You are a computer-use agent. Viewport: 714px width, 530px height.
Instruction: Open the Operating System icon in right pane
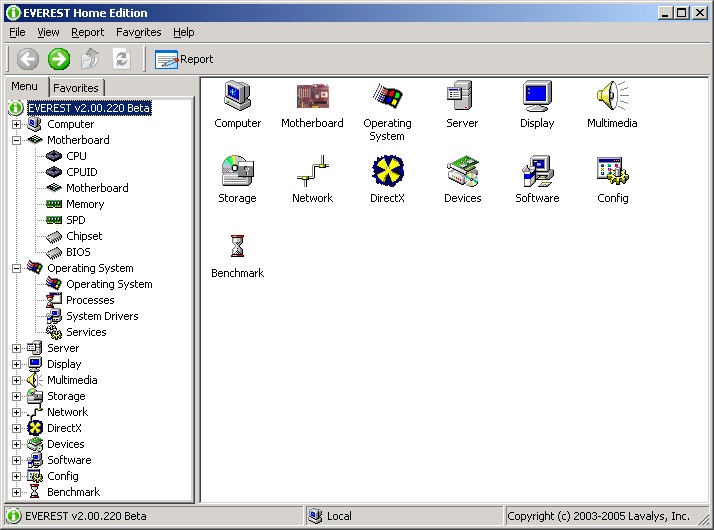387,96
